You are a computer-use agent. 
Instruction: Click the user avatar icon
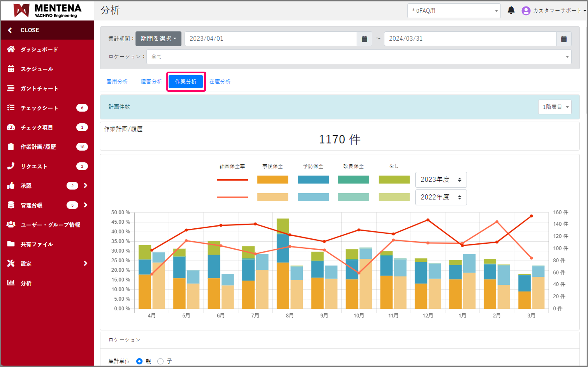pyautogui.click(x=526, y=11)
